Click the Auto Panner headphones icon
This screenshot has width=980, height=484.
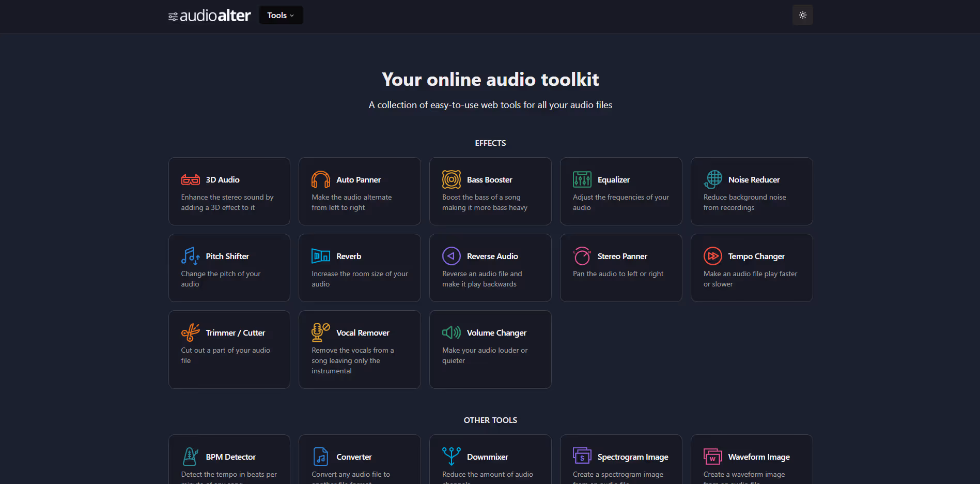click(x=321, y=179)
